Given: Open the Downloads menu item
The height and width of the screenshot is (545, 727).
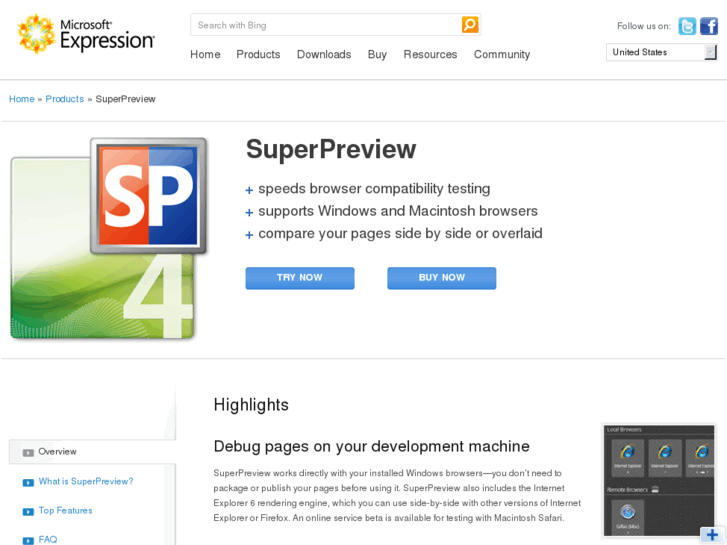Looking at the screenshot, I should pyautogui.click(x=324, y=54).
